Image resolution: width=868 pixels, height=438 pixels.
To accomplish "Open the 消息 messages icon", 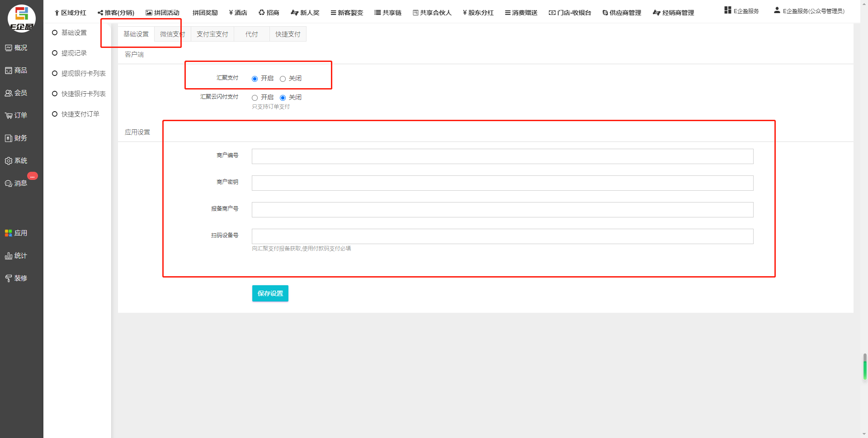I will [x=9, y=184].
